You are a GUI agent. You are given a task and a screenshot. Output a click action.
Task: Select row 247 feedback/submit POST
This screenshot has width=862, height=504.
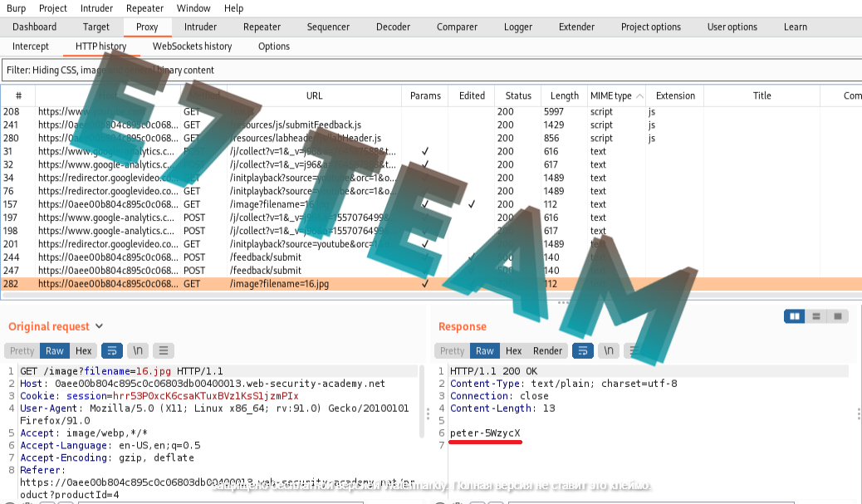pyautogui.click(x=432, y=271)
